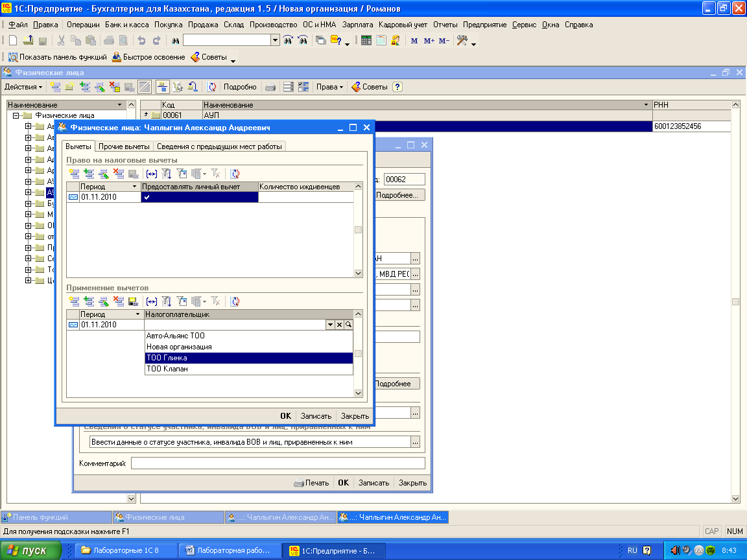Click the New document icon in main toolbar
747x560 pixels.
pyautogui.click(x=13, y=40)
